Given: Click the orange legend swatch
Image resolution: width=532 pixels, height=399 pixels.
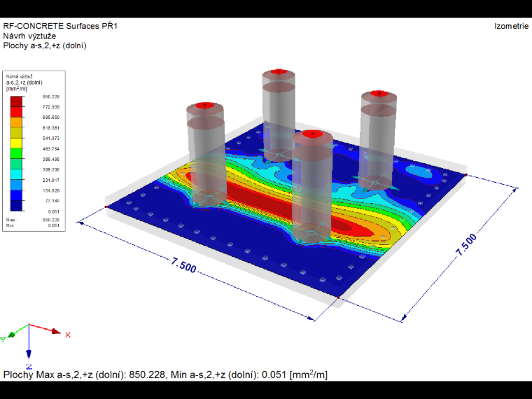Looking at the screenshot, I should tap(16, 122).
